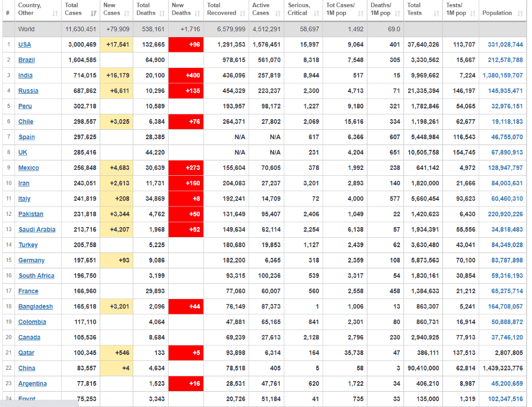Sort by Deaths/1M pop sort icon
Image resolution: width=532 pixels, height=407 pixels.
click(x=398, y=14)
